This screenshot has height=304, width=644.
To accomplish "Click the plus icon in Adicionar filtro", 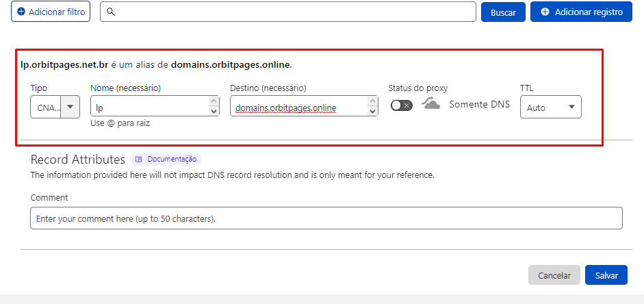I will [x=21, y=12].
